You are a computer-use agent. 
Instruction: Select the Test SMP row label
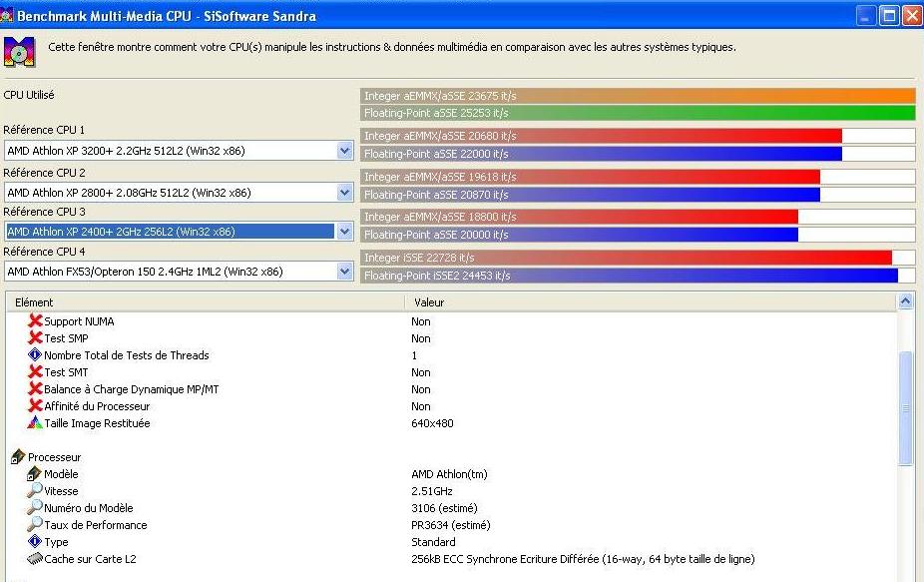[x=66, y=338]
